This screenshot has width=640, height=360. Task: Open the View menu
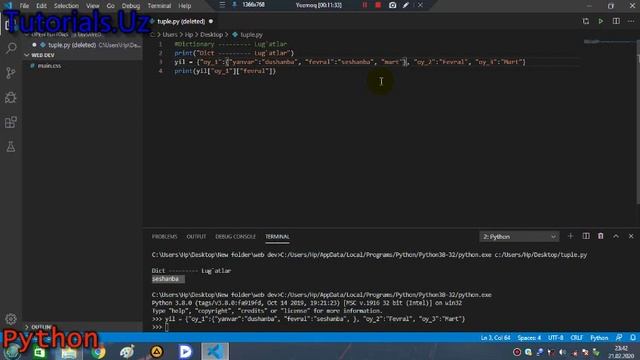(93, 6)
